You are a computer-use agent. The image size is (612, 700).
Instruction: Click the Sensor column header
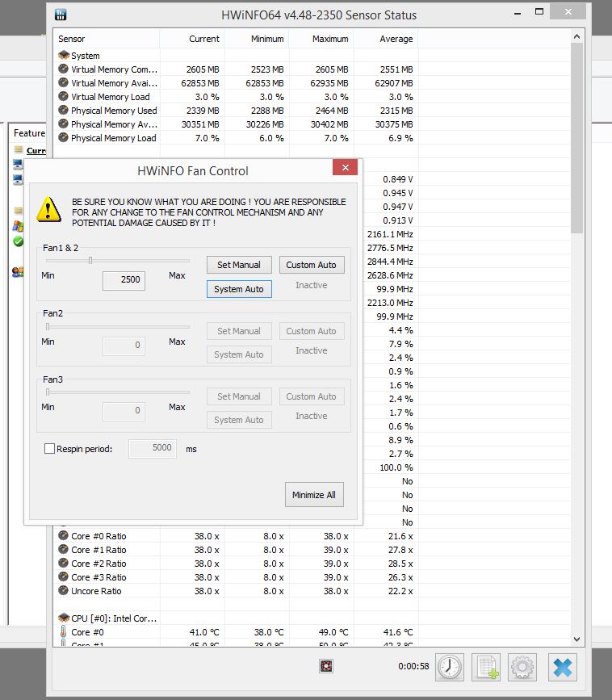coord(107,39)
